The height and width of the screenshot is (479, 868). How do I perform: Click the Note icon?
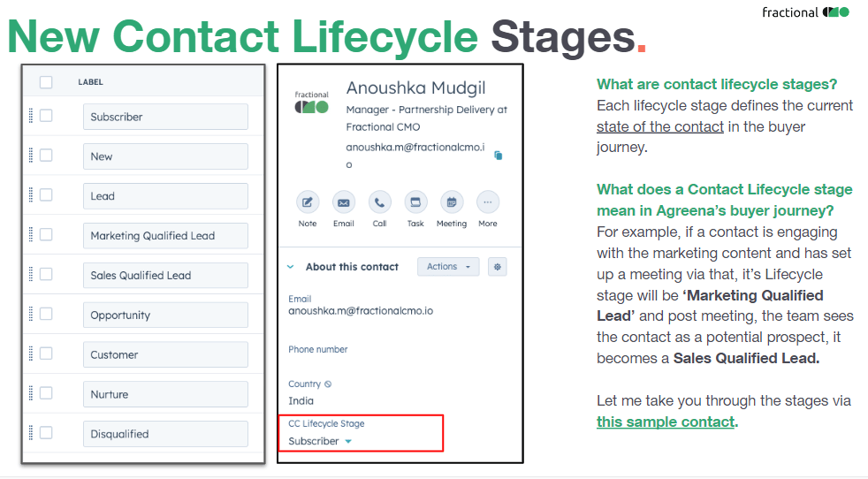click(308, 202)
